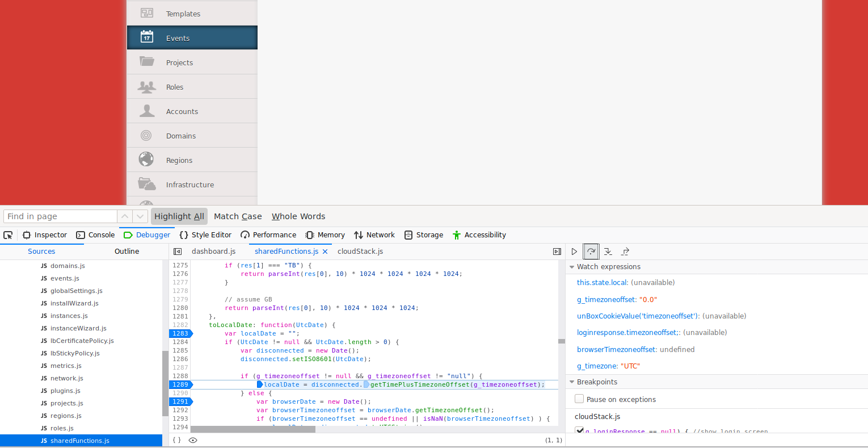Focus the Find in page field
Image resolution: width=868 pixels, height=448 pixels.
click(x=60, y=216)
